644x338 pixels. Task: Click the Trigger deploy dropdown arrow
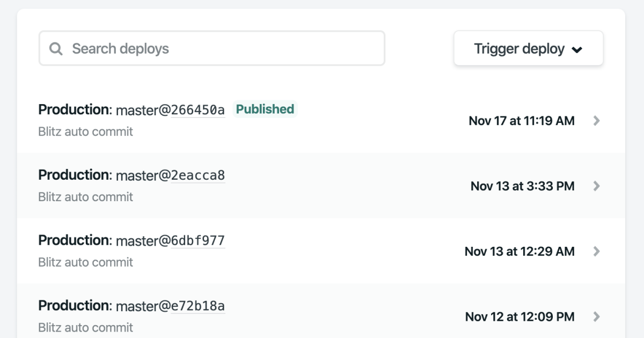577,50
